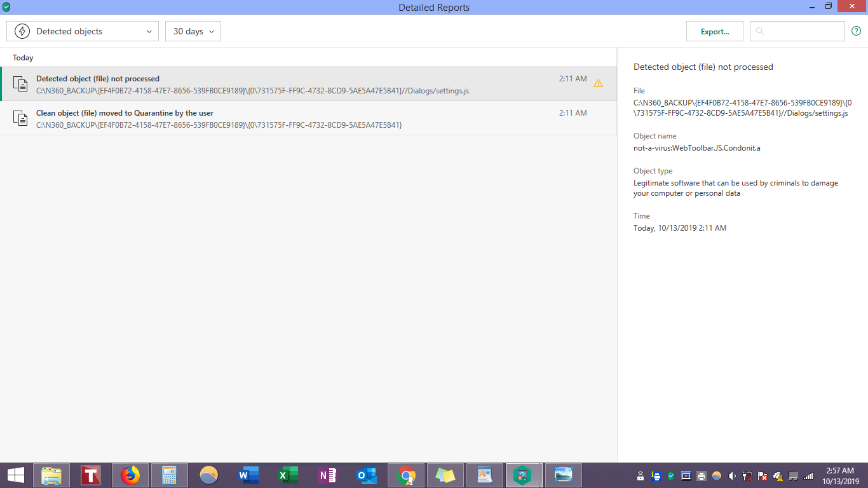Click the printer tray icon
The width and height of the screenshot is (868, 488).
(x=701, y=475)
